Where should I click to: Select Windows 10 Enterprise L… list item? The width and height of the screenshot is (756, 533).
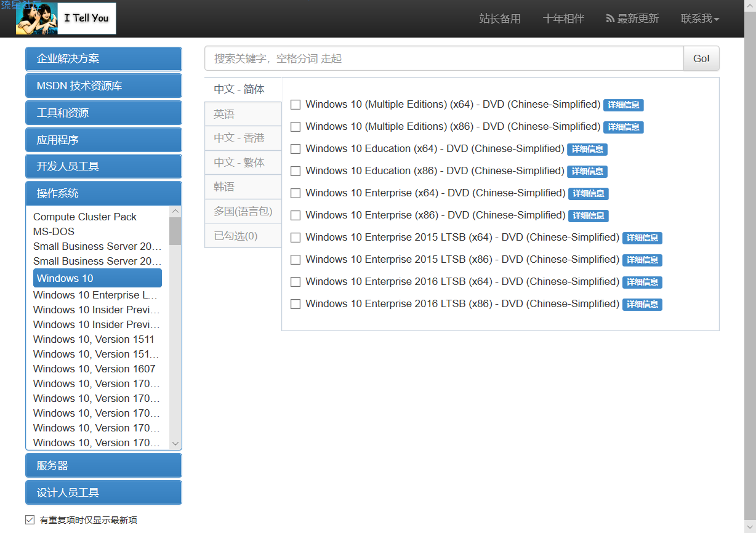pos(95,295)
